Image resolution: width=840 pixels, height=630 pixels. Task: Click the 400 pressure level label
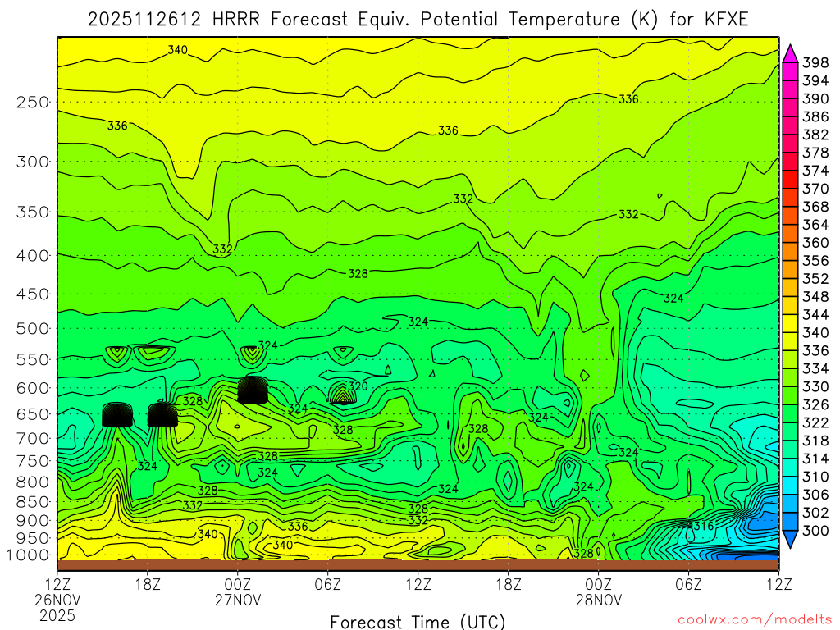pyautogui.click(x=33, y=256)
